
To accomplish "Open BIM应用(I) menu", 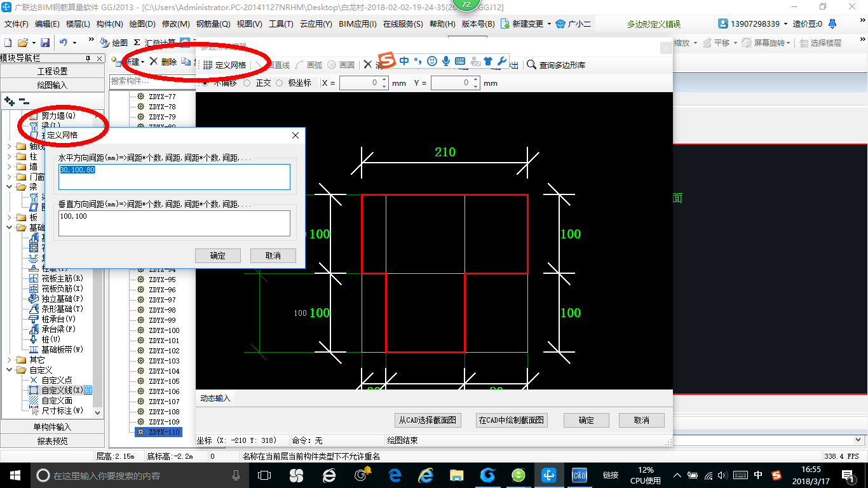I will click(358, 24).
